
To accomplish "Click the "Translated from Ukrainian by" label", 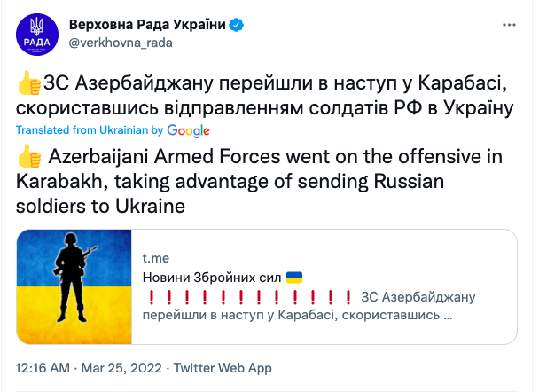I will 90,130.
